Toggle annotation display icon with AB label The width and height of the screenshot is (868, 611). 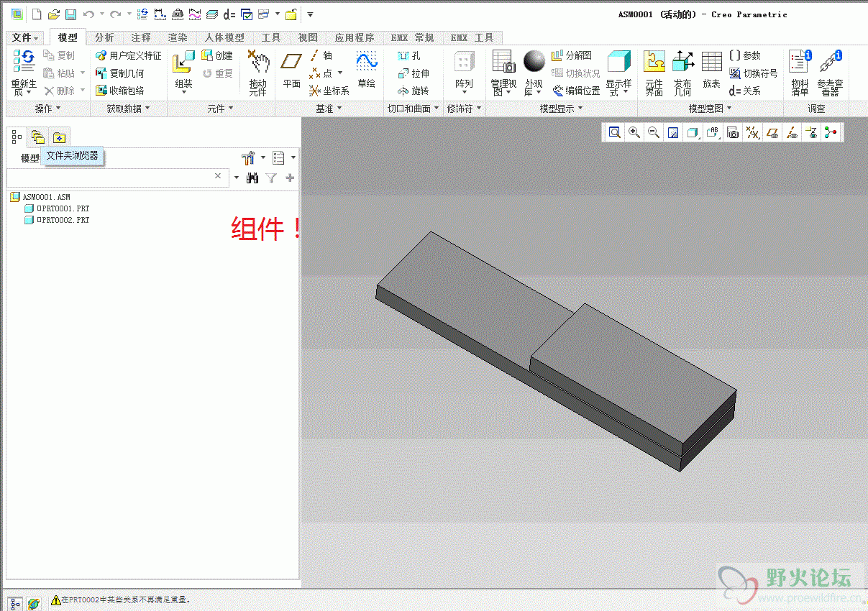click(x=713, y=132)
